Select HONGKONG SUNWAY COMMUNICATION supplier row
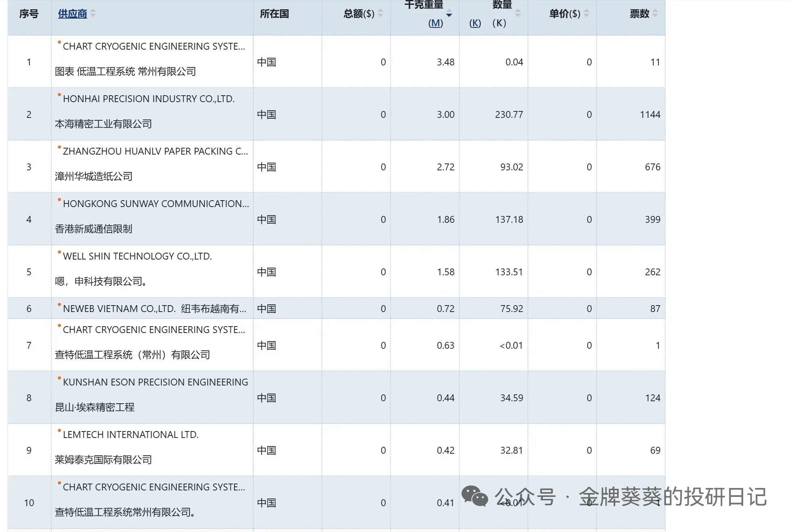The width and height of the screenshot is (790, 532). [155, 204]
